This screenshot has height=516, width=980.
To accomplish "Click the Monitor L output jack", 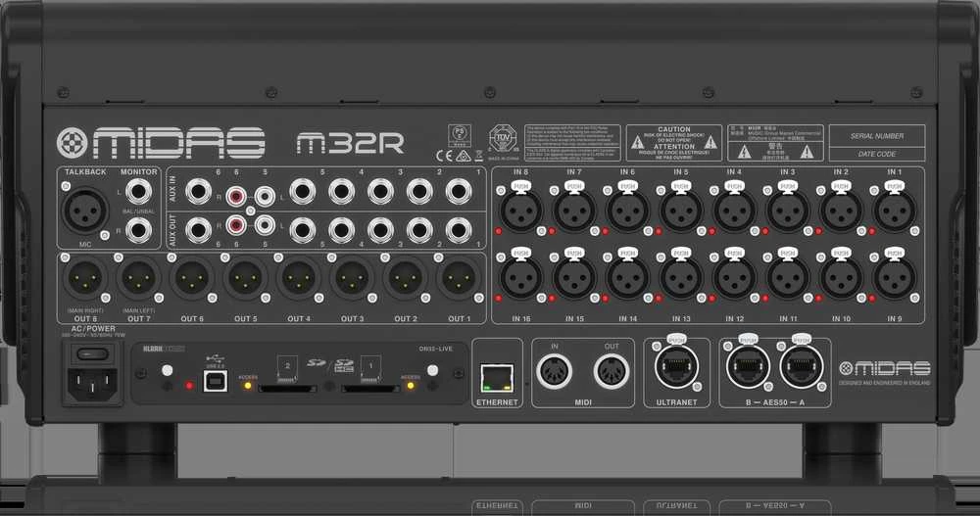I will point(139,192).
